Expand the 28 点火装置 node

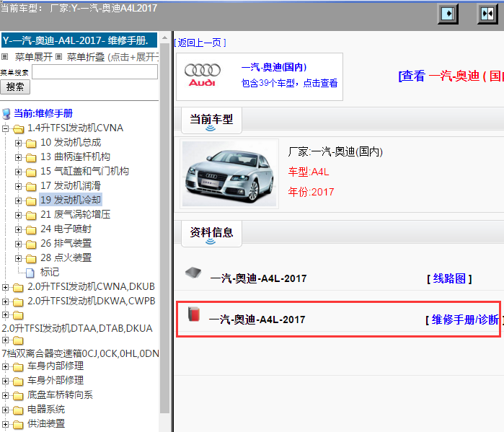pos(18,258)
